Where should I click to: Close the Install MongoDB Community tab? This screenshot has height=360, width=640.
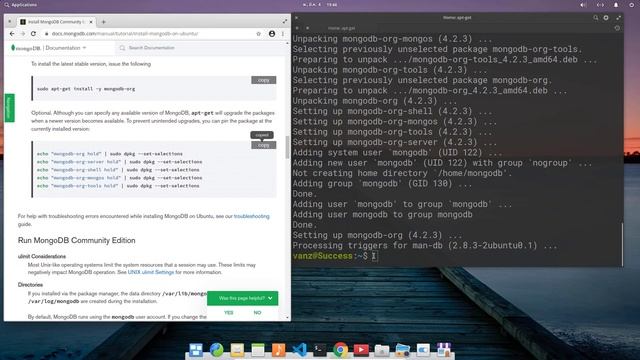[91, 22]
